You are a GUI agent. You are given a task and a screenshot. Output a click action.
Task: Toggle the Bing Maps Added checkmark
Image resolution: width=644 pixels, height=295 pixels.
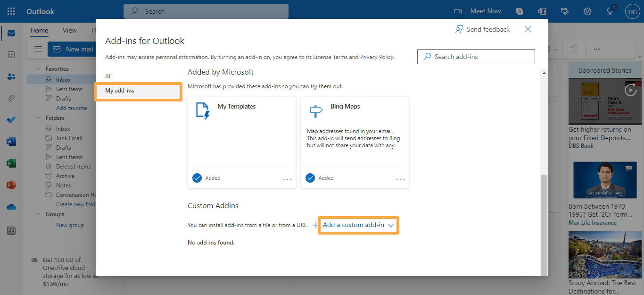tap(310, 178)
